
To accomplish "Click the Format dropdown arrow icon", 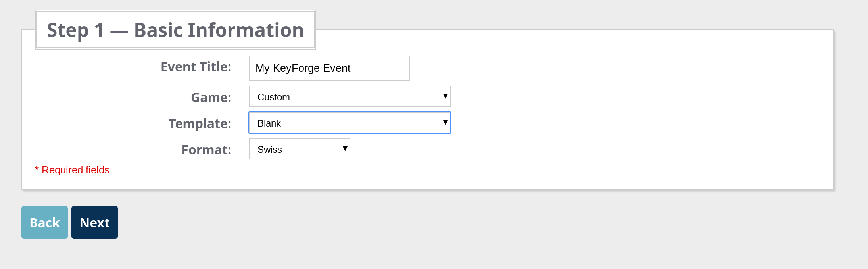I will pos(345,149).
